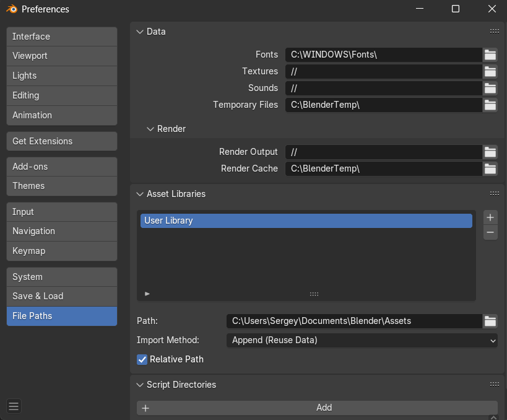Click the Textures path field
The image size is (507, 420).
click(x=384, y=71)
